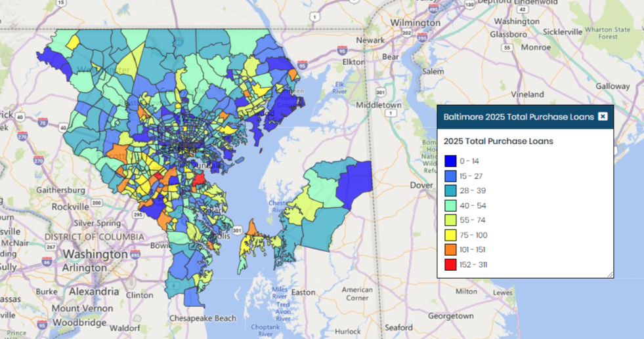The height and width of the screenshot is (339, 644).
Task: Click the 'Dover' map label
Action: 421,185
